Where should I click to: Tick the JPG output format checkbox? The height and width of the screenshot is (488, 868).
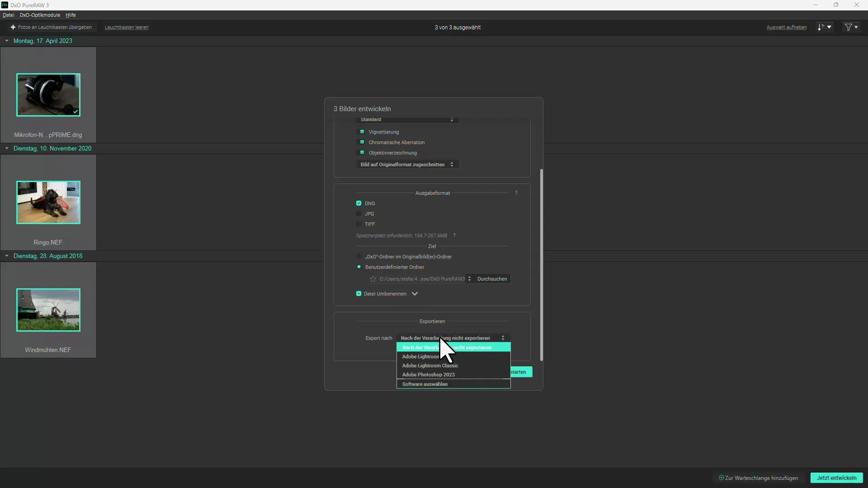click(359, 214)
